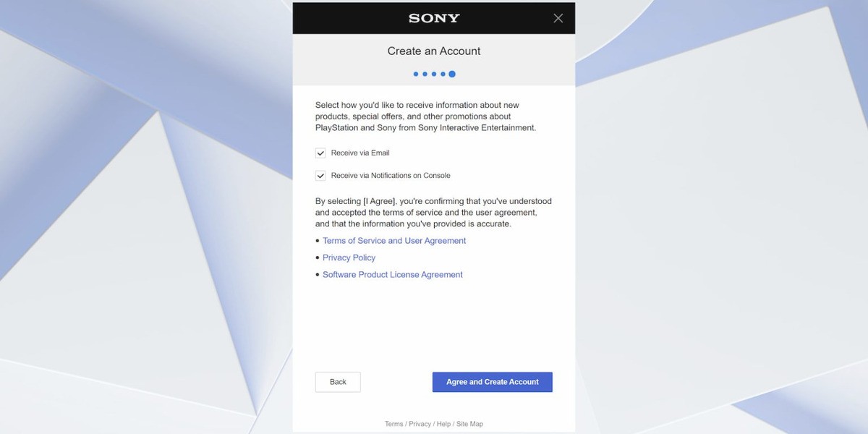Image resolution: width=868 pixels, height=434 pixels.
Task: Select the first progress step dot
Action: pos(416,74)
